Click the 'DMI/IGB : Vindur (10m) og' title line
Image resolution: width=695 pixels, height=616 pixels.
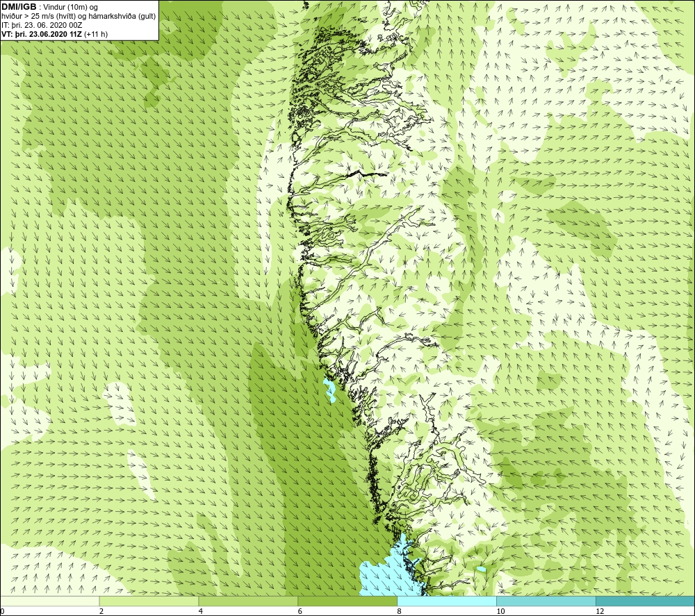coord(49,7)
